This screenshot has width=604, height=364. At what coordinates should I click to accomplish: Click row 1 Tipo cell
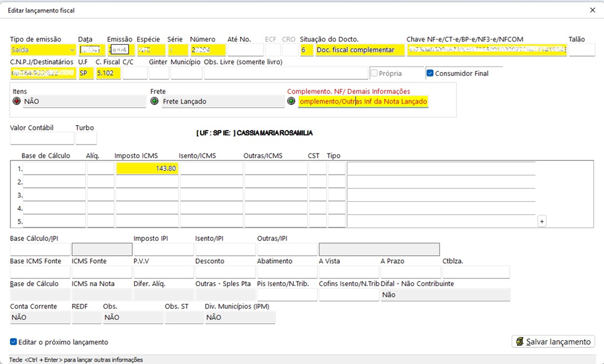tap(337, 169)
